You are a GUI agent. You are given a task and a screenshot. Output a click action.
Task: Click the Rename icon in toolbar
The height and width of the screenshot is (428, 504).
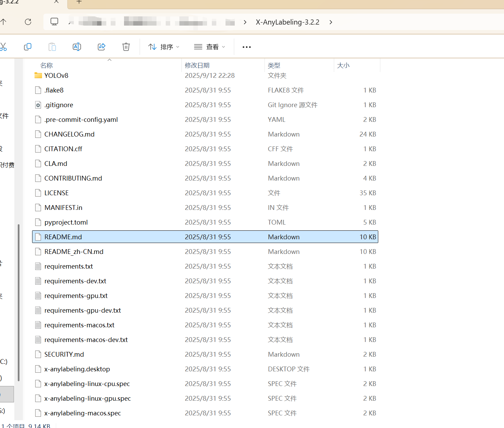pos(77,47)
